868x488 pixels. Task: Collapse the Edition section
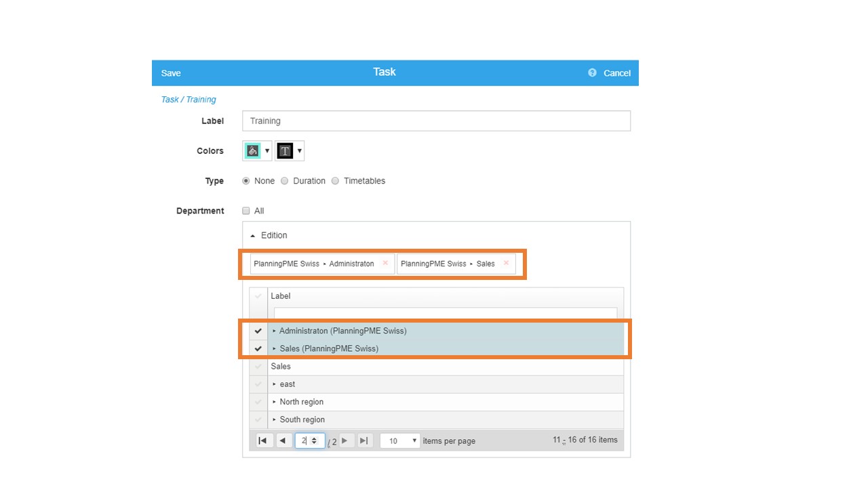tap(253, 236)
